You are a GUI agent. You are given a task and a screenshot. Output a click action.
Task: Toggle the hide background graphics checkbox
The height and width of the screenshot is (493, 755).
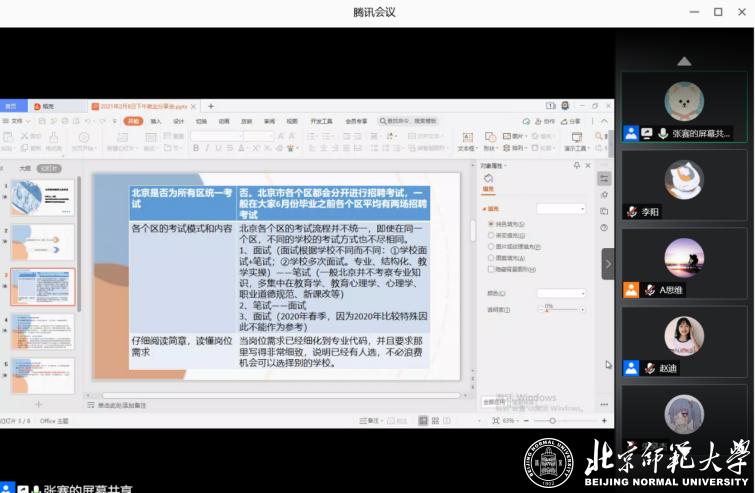(x=490, y=268)
